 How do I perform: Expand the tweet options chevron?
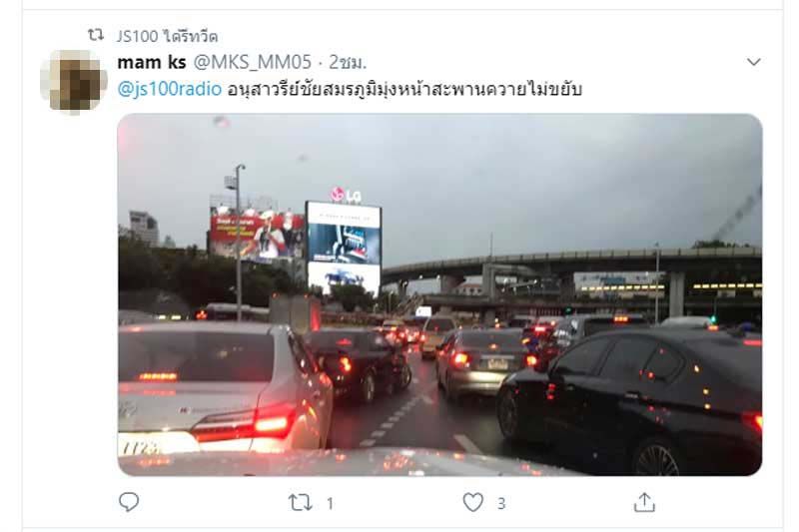click(754, 62)
